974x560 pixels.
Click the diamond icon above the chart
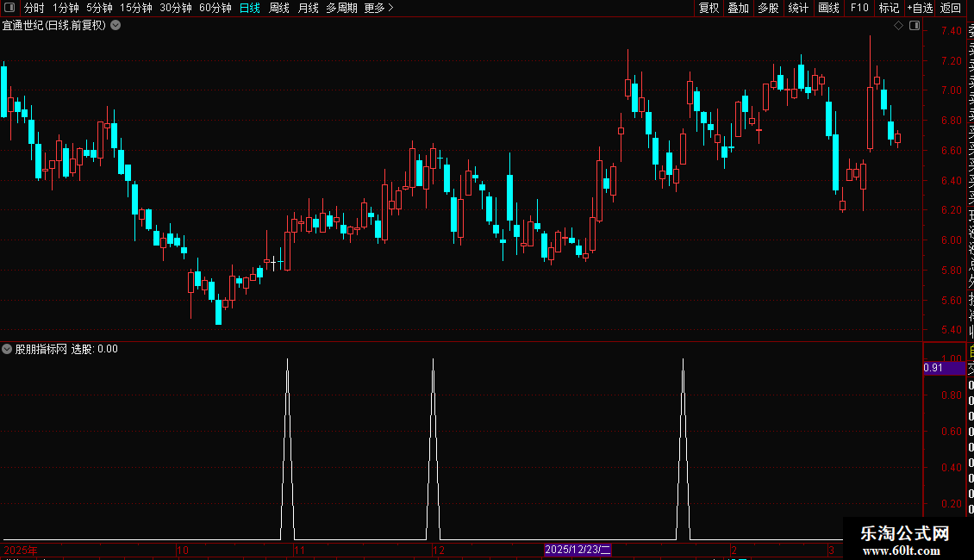[x=898, y=26]
